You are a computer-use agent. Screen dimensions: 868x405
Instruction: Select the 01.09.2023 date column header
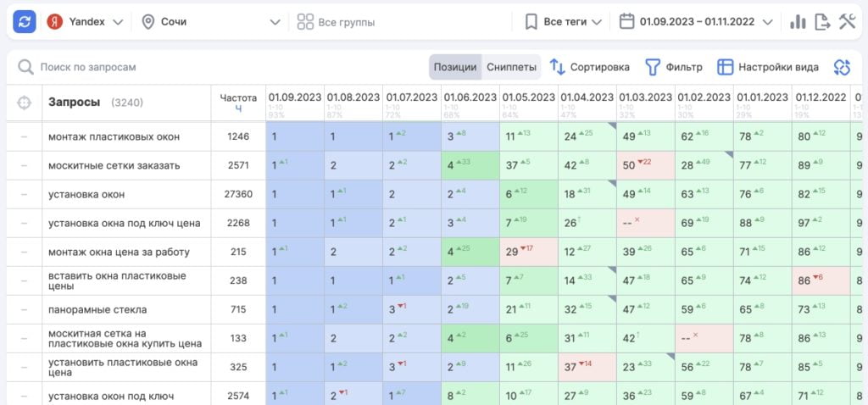coord(294,97)
